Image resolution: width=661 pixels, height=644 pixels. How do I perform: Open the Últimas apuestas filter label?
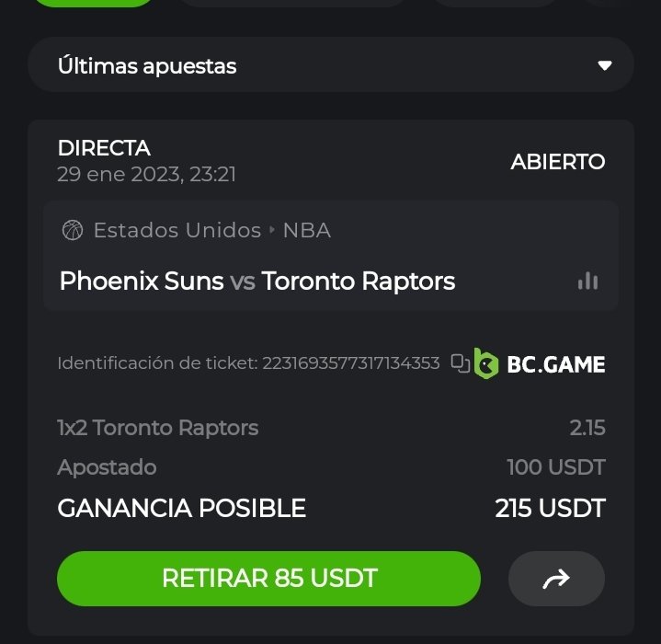point(147,66)
